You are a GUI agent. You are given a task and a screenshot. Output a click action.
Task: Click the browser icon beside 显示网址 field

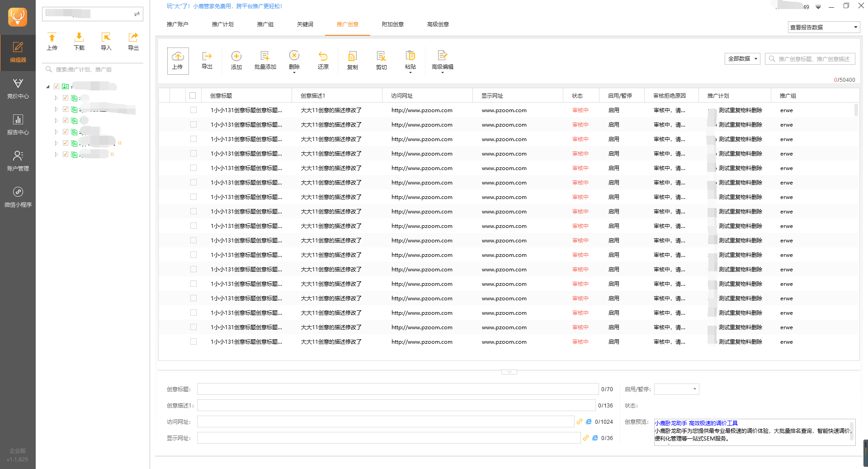[595, 438]
